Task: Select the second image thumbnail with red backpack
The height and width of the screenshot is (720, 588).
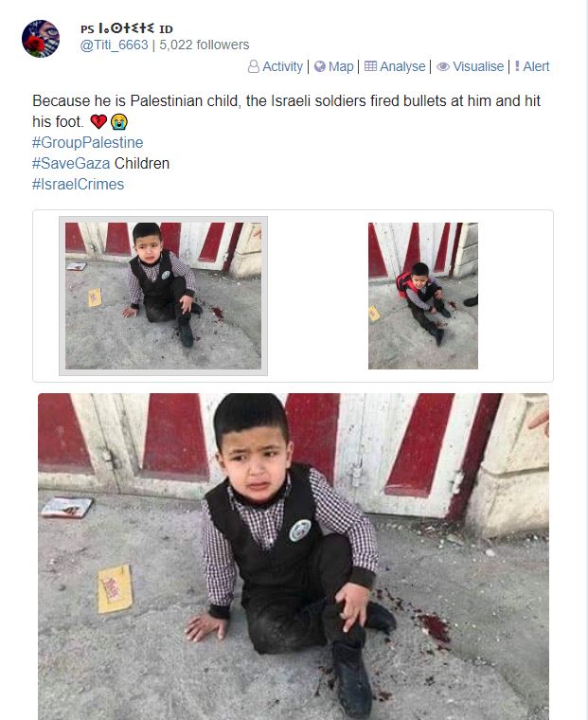Action: (422, 297)
